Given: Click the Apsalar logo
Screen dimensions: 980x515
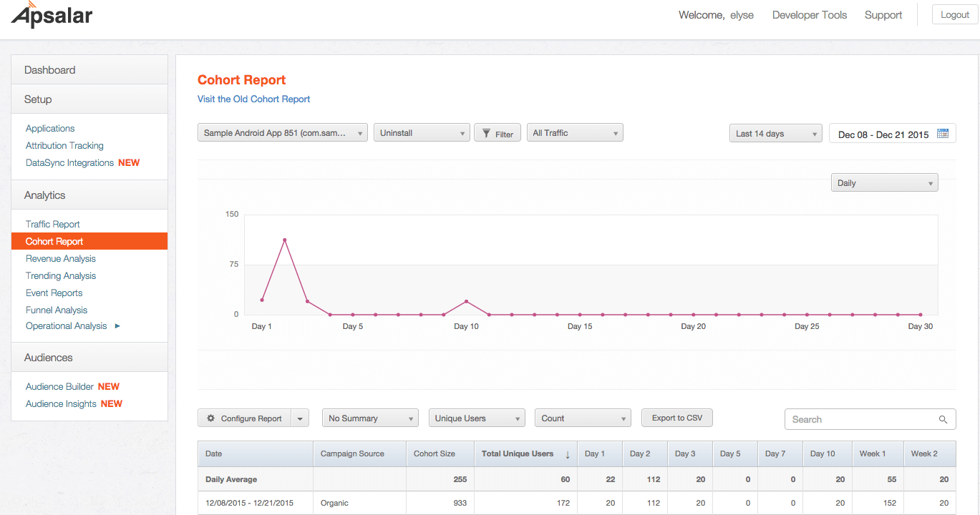Looking at the screenshot, I should 52,15.
